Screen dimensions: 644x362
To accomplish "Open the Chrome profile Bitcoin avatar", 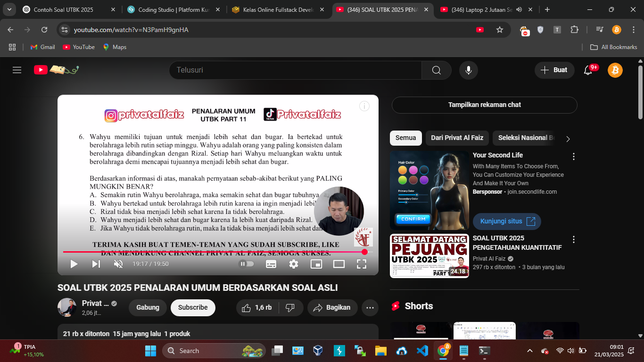I will pos(617,30).
